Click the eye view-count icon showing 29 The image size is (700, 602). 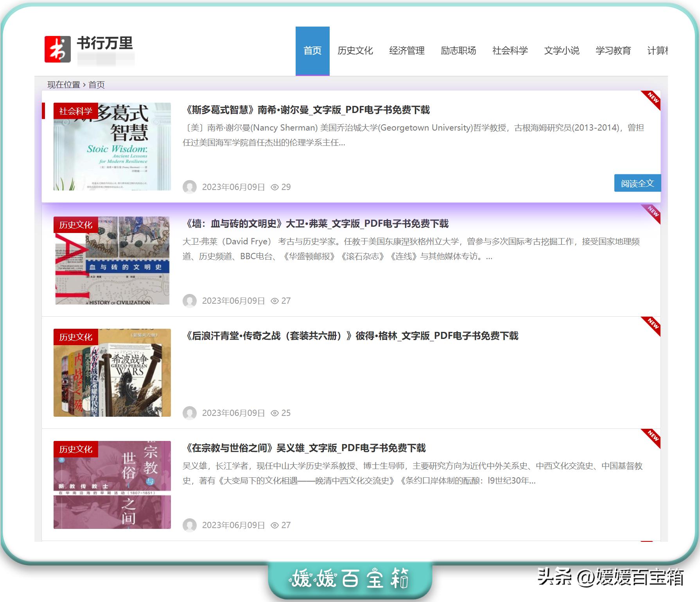pos(276,187)
